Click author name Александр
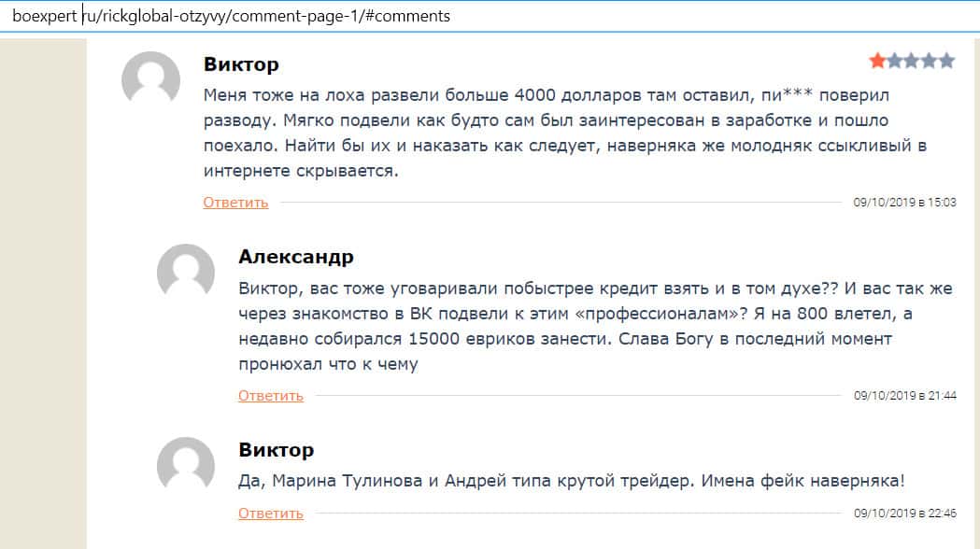 296,257
